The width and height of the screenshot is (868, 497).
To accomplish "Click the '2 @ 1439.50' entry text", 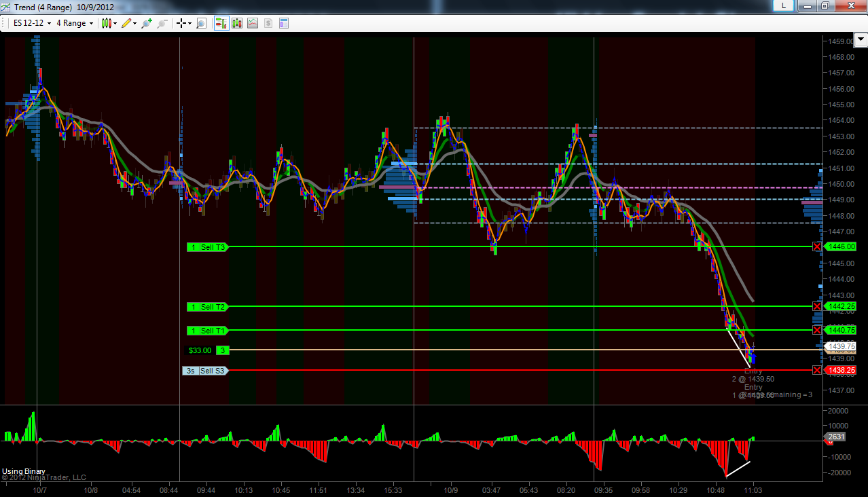I will coord(753,379).
